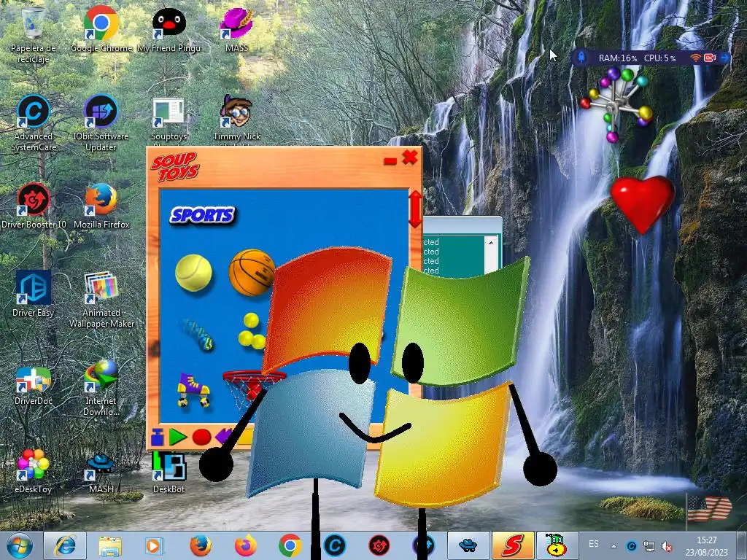Image resolution: width=747 pixels, height=560 pixels.
Task: Click the Soup Toys logo
Action: click(x=175, y=167)
